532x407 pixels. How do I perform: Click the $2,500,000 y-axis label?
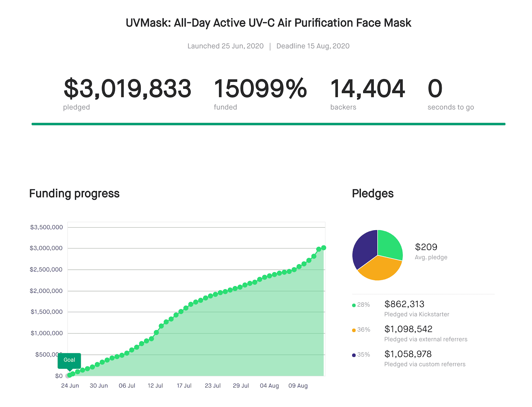click(46, 269)
